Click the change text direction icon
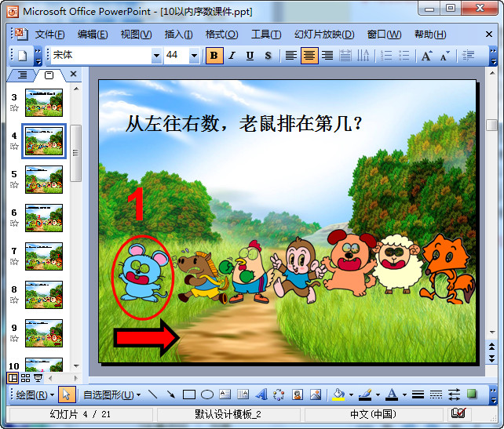Screen dimensions: 504x429 coord(363,56)
